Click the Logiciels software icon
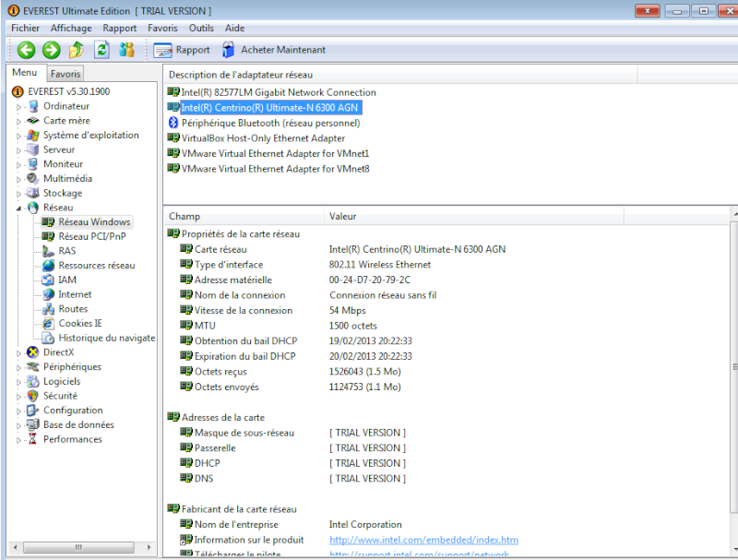 33,382
